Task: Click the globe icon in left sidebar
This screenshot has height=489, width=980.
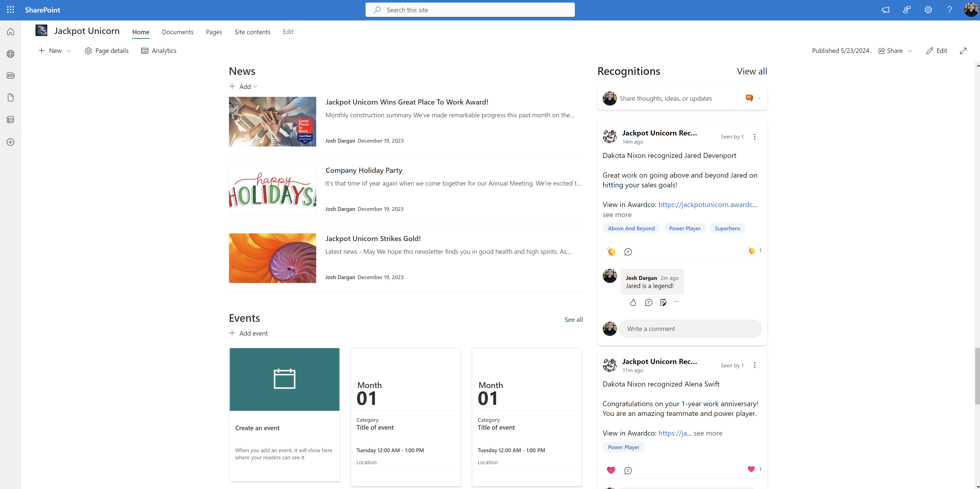Action: pyautogui.click(x=10, y=54)
